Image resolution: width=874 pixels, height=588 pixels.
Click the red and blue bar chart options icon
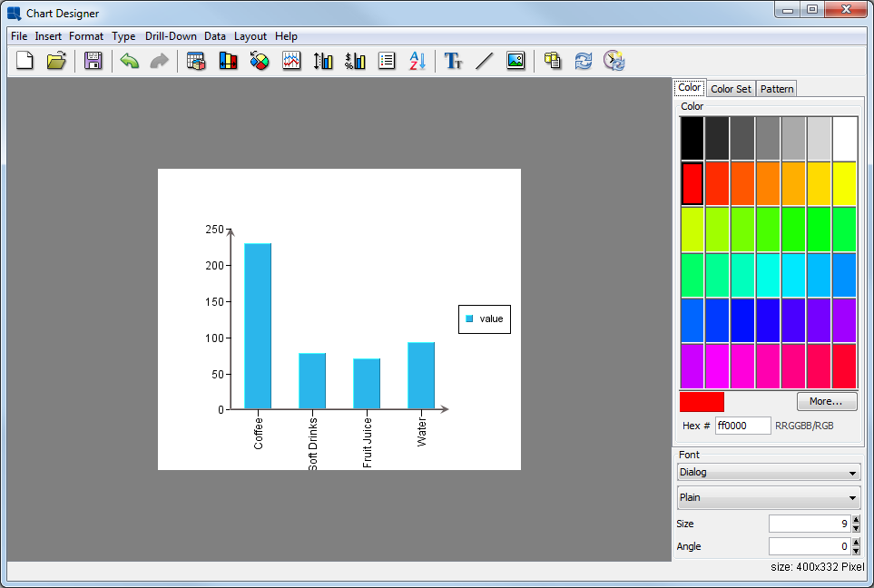tap(228, 60)
